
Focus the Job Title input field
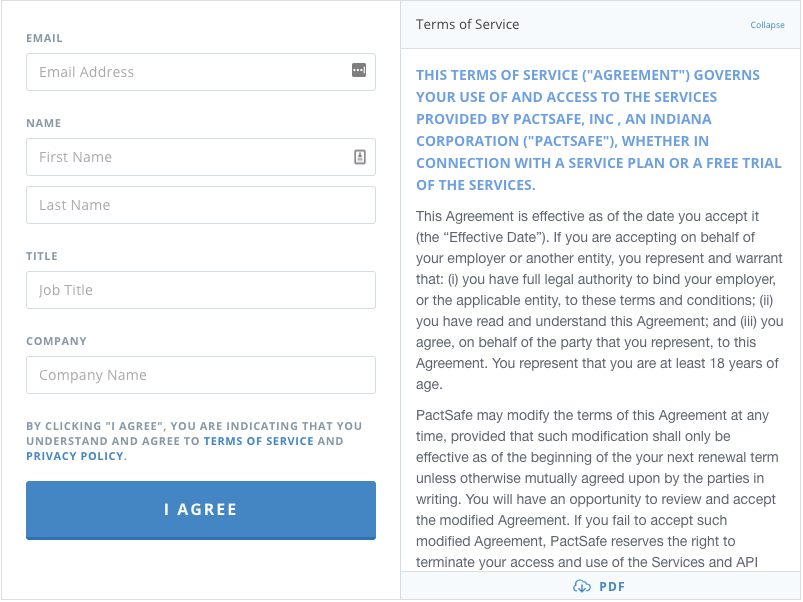[x=201, y=290]
